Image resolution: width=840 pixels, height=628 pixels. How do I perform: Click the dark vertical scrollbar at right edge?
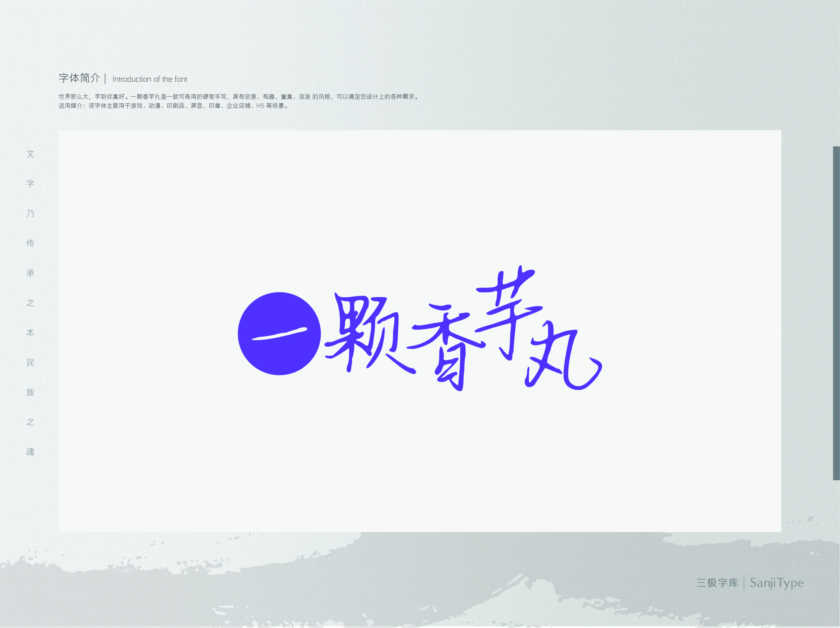pos(836,313)
